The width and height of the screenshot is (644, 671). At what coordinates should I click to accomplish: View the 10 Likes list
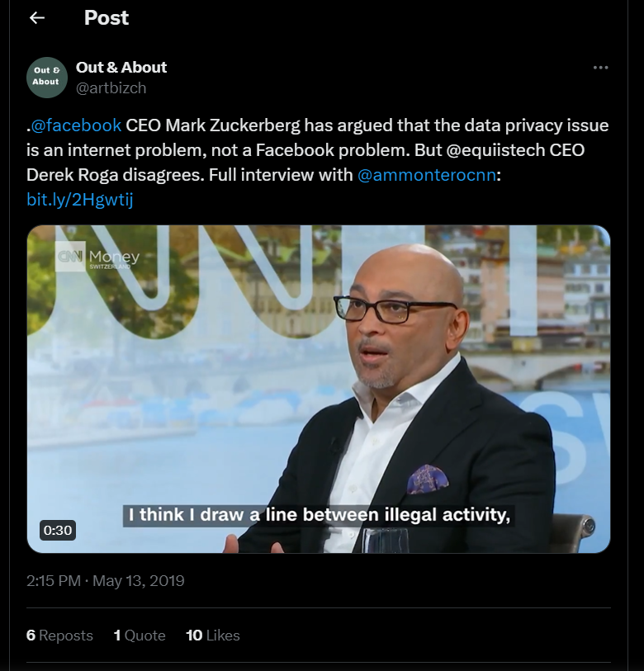213,635
